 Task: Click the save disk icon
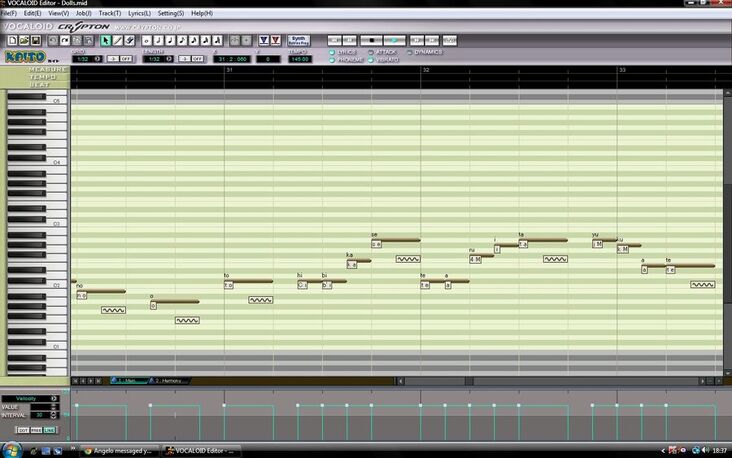pyautogui.click(x=36, y=41)
